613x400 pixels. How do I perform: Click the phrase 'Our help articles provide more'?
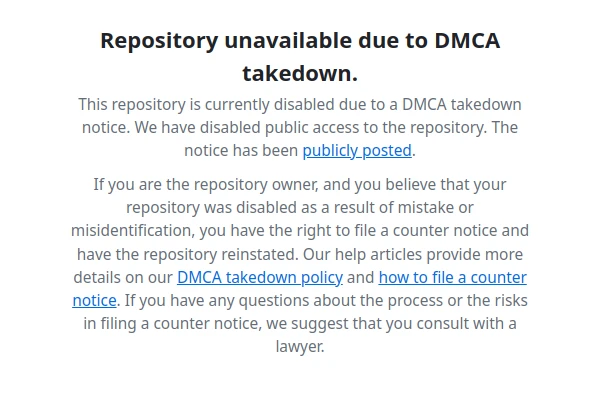(x=413, y=255)
